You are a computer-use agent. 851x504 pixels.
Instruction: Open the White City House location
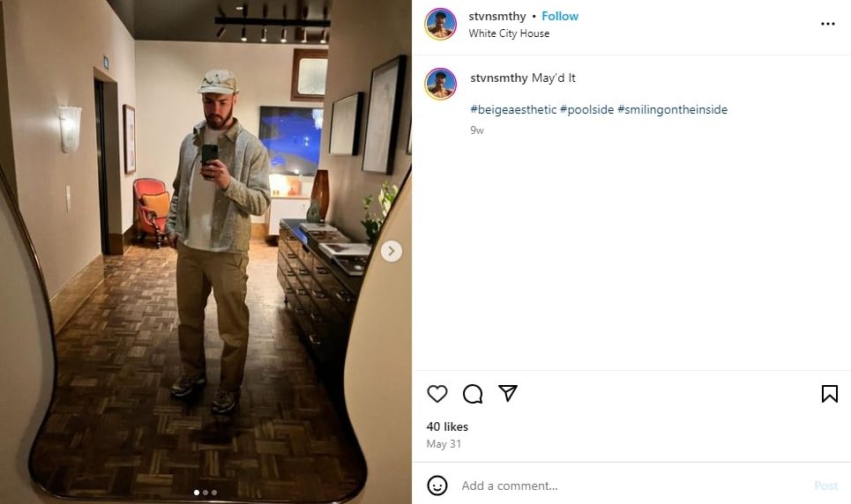point(509,33)
